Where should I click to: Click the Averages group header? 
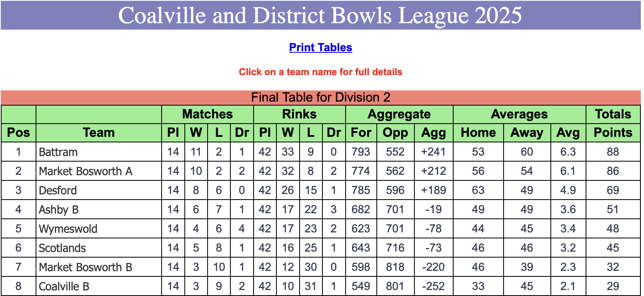click(x=519, y=114)
